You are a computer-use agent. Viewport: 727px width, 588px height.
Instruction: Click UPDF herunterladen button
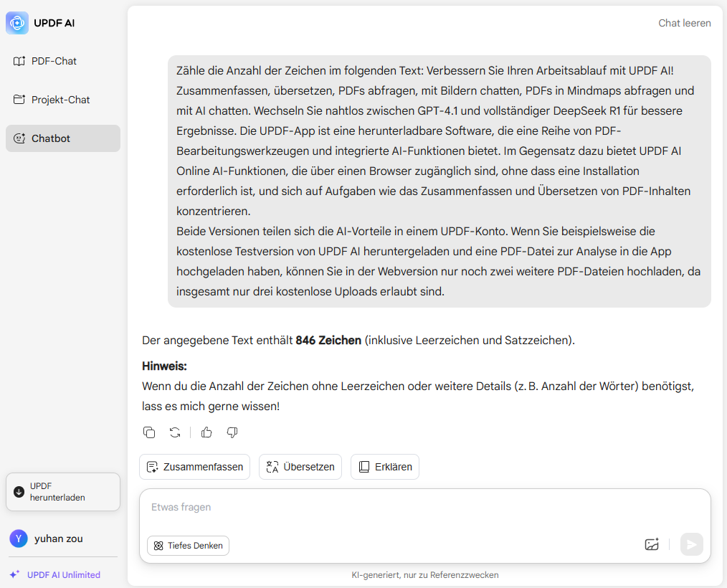(x=63, y=492)
